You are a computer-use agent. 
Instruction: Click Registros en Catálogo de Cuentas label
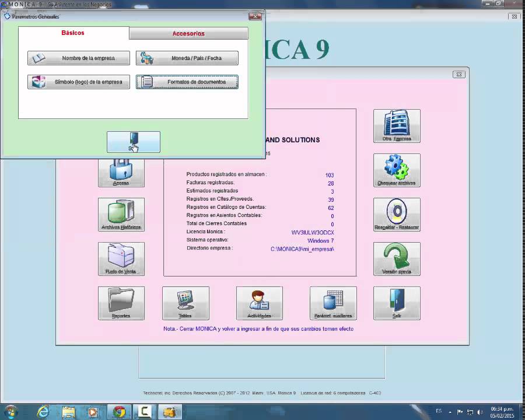click(x=226, y=207)
